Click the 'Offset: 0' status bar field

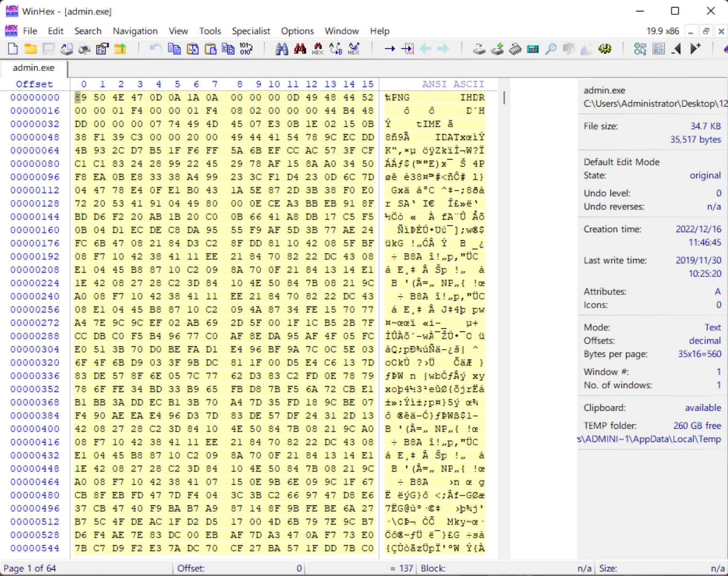[x=239, y=568]
